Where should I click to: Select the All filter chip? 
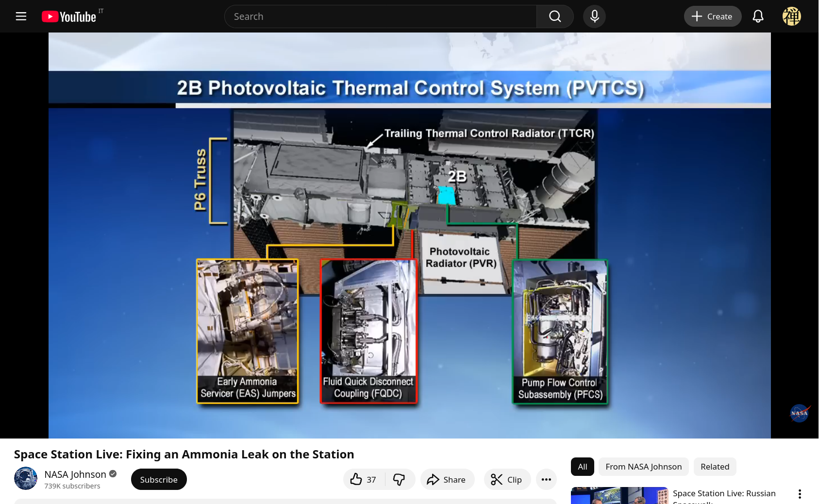[583, 467]
